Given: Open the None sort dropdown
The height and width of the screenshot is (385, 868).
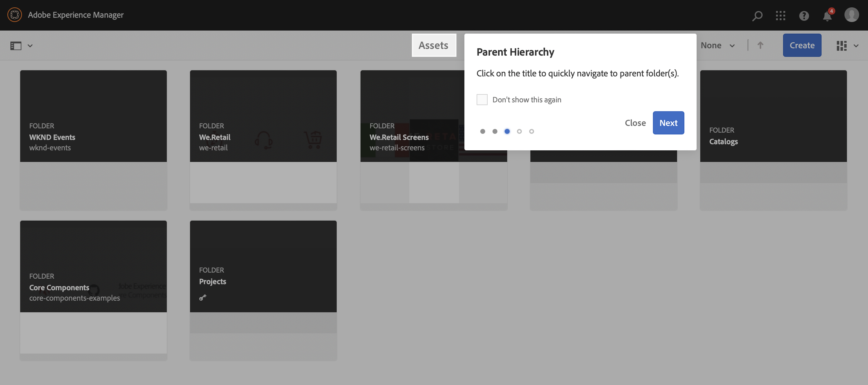Looking at the screenshot, I should tap(717, 45).
